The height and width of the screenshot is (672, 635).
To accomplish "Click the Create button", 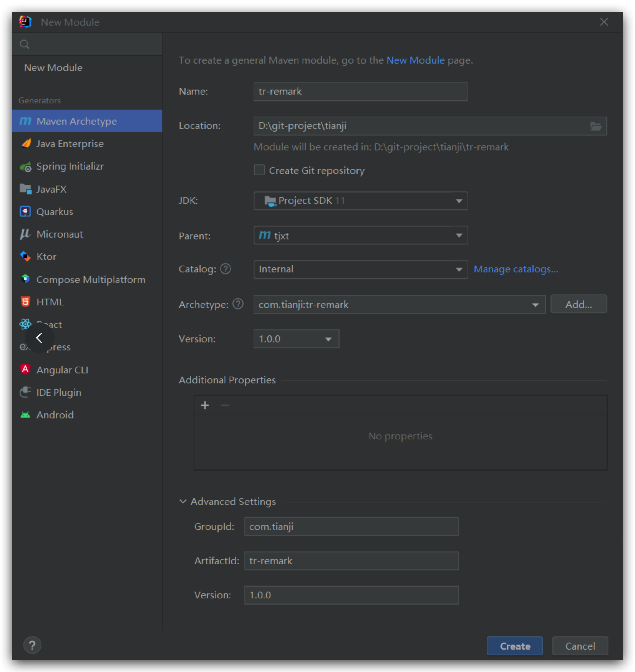I will [x=515, y=646].
